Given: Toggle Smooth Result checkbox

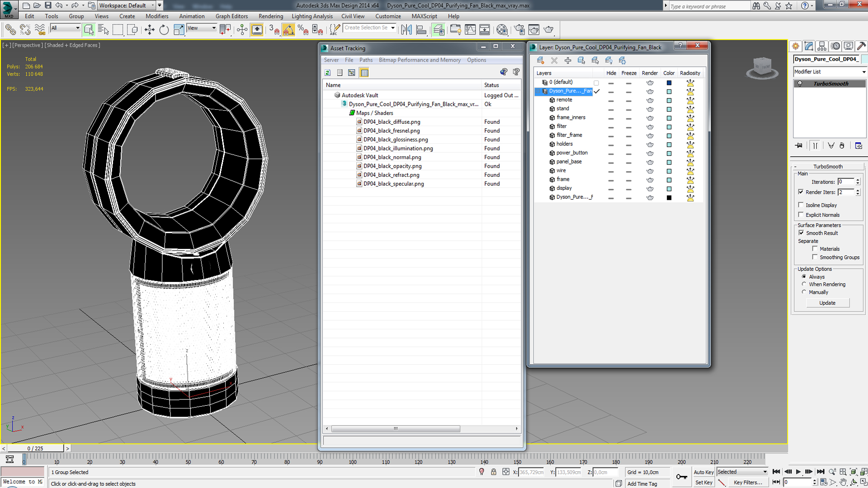Looking at the screenshot, I should click(801, 233).
